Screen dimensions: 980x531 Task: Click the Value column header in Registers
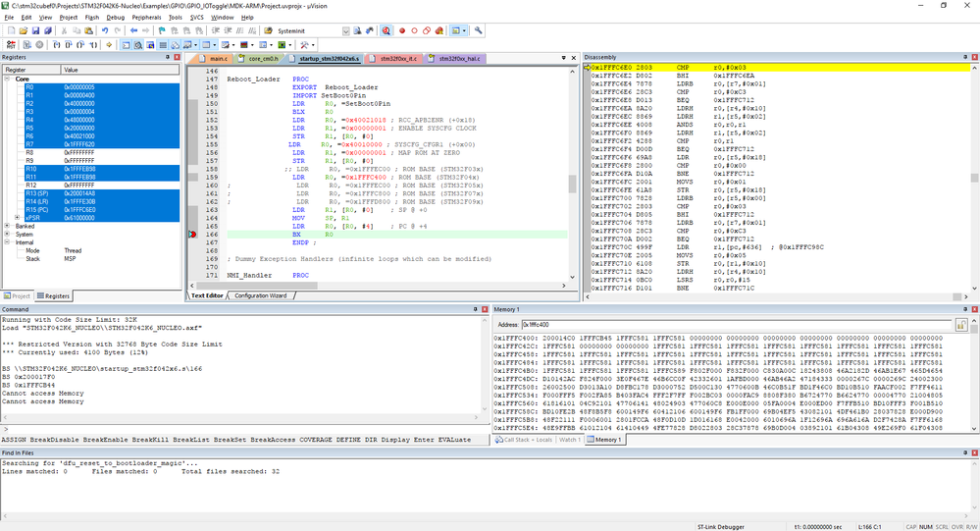pyautogui.click(x=120, y=70)
